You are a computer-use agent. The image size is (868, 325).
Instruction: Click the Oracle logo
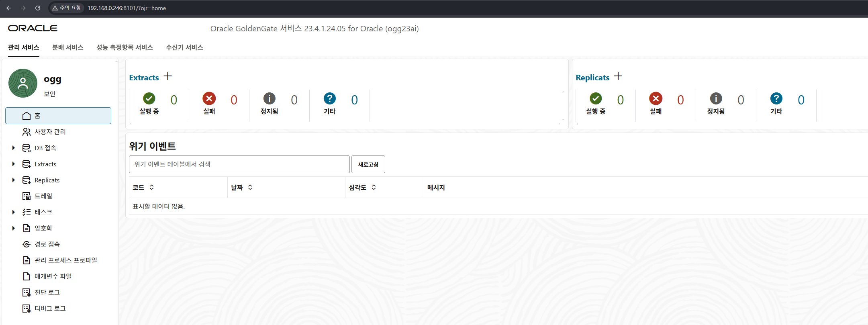(33, 28)
